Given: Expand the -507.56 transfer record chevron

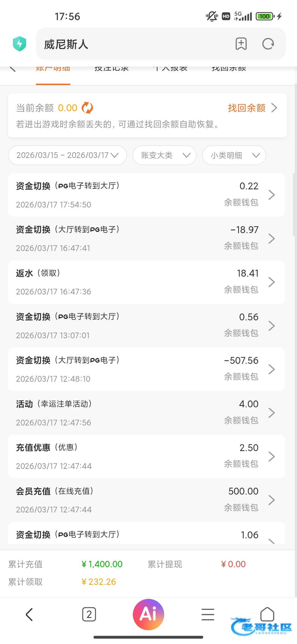Looking at the screenshot, I should click(x=272, y=369).
